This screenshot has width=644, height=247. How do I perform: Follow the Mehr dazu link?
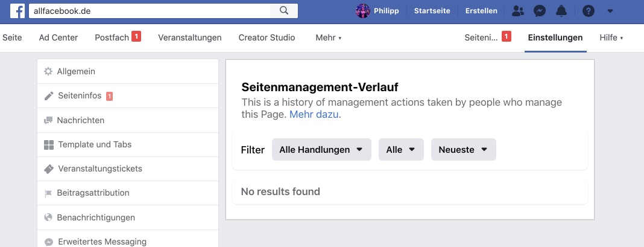tap(314, 115)
